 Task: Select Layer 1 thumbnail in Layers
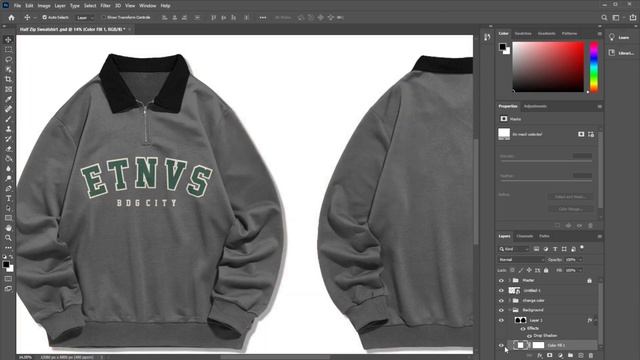pyautogui.click(x=520, y=320)
